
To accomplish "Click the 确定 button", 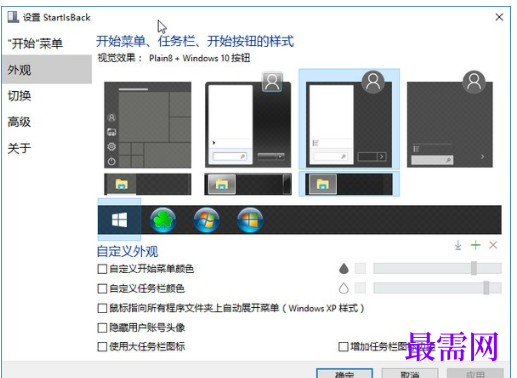I will coord(344,374).
